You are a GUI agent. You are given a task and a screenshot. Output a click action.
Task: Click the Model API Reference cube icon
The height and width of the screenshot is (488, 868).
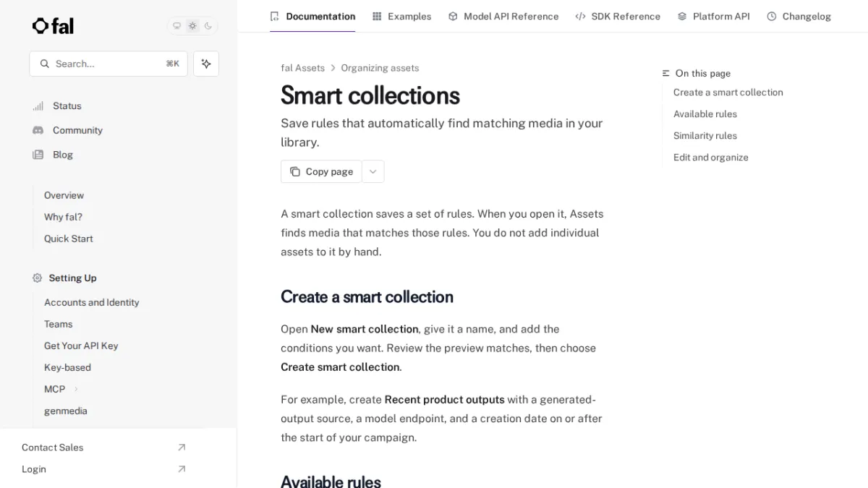(x=453, y=16)
